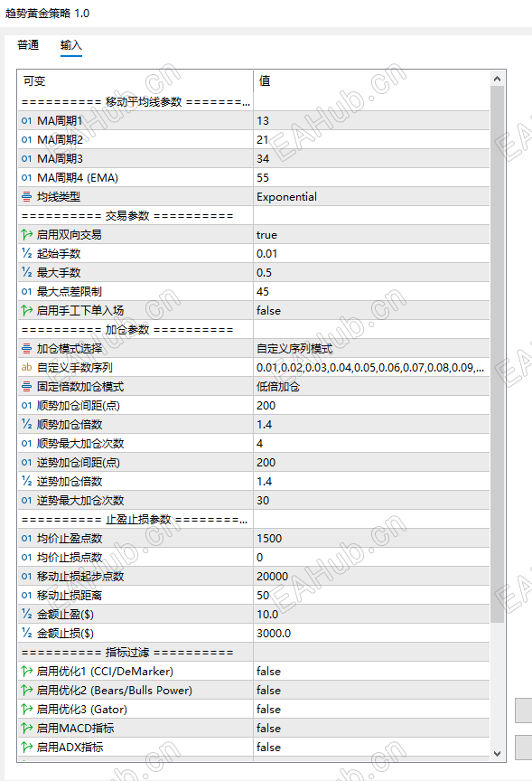Click the 指标过滤 section header row
The width and height of the screenshot is (532, 781).
(254, 653)
